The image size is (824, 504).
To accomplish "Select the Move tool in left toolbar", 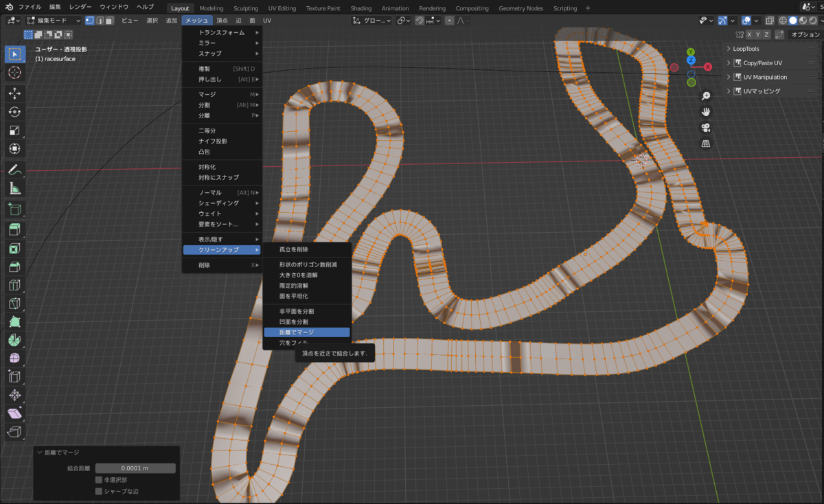I will pos(14,93).
